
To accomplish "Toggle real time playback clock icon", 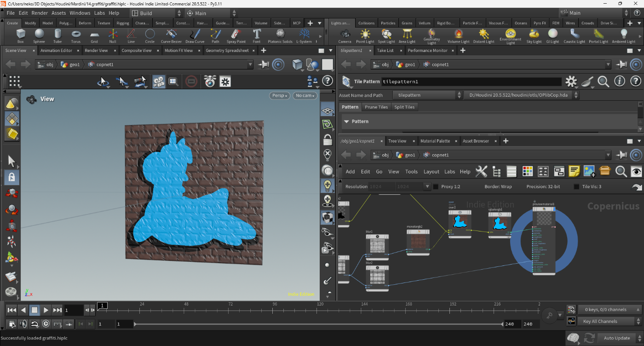I will 46,324.
